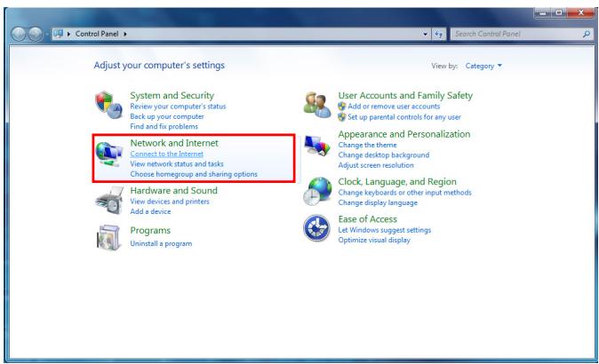Minimize the Control Panel window
599x364 pixels.
coord(542,12)
